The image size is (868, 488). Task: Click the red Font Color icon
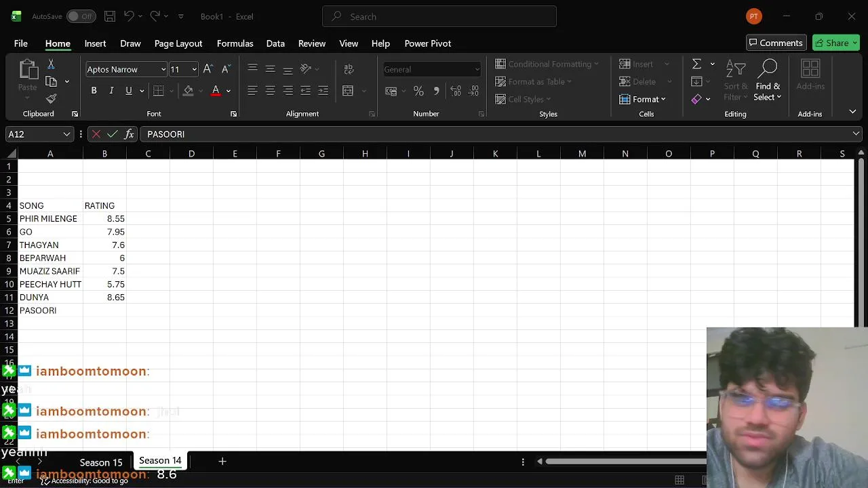pos(216,91)
